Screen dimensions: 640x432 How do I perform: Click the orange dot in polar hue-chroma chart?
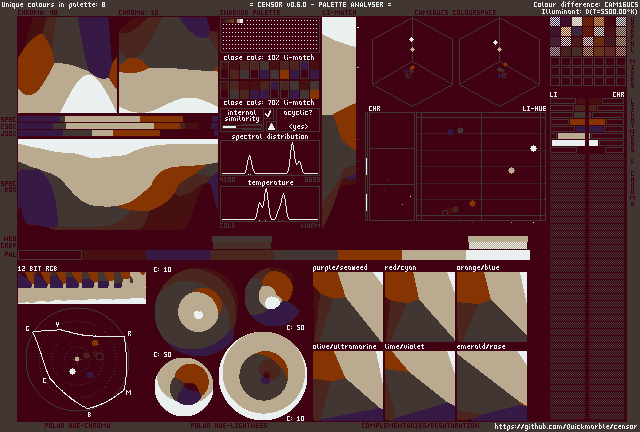point(96,342)
